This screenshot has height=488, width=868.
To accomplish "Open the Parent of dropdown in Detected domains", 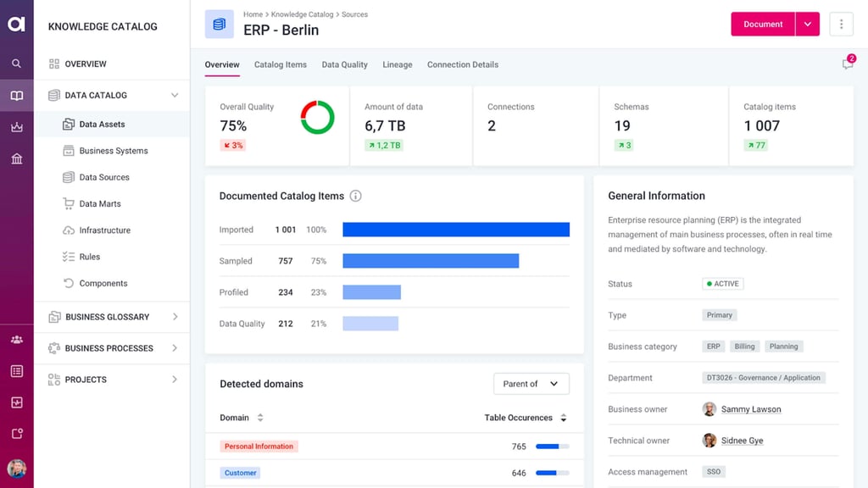I will click(x=531, y=384).
